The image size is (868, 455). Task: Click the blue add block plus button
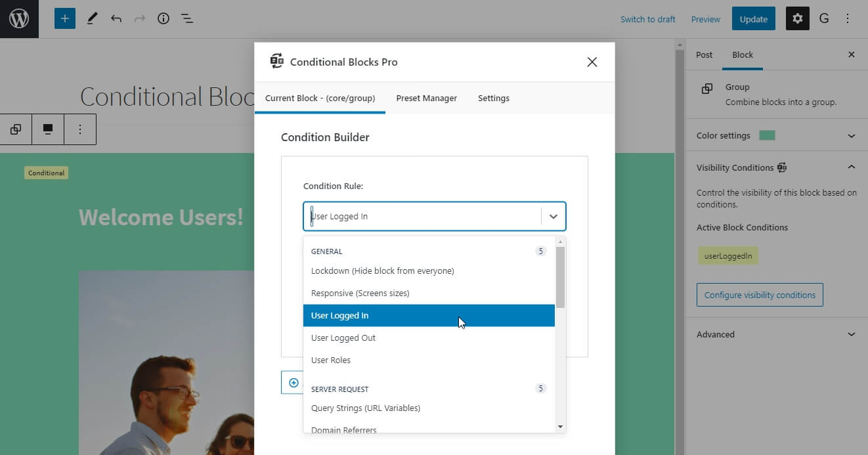click(x=65, y=19)
